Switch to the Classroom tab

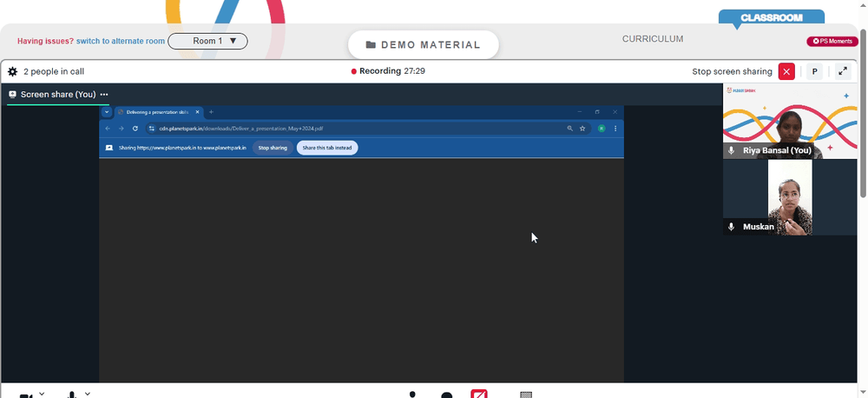point(771,17)
